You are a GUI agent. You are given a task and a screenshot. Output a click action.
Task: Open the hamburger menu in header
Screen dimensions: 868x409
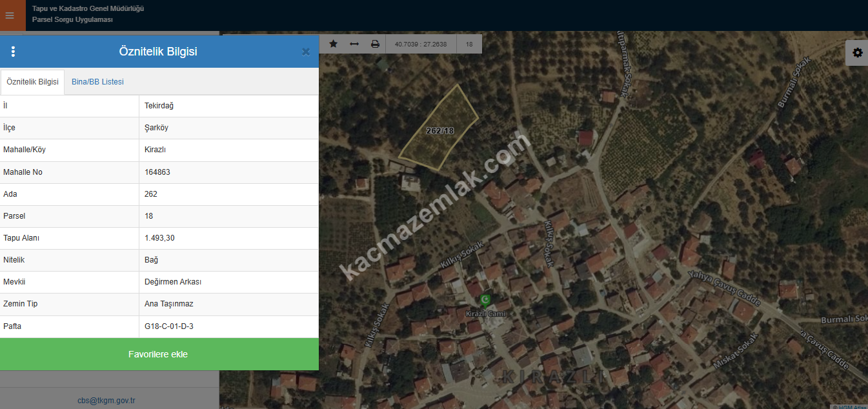[10, 15]
